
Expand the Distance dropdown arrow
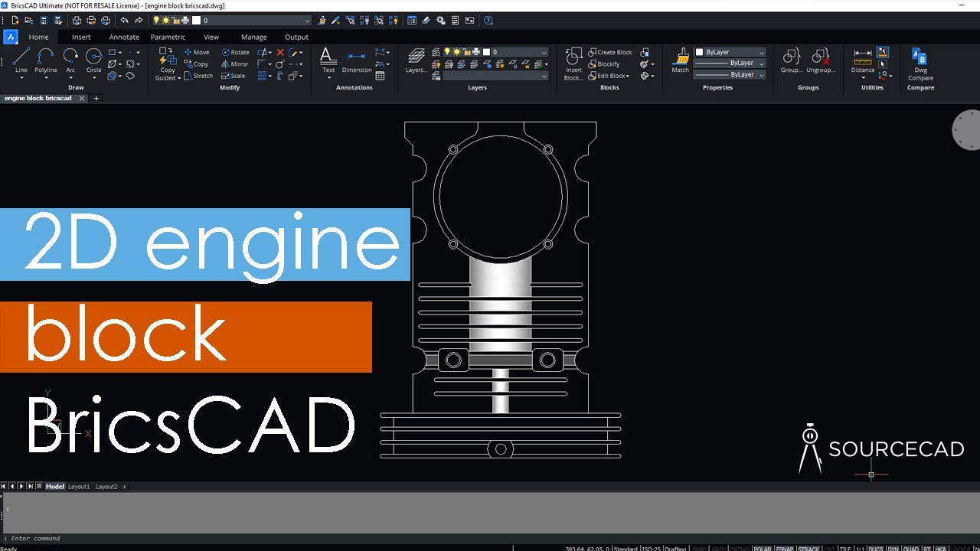863,77
